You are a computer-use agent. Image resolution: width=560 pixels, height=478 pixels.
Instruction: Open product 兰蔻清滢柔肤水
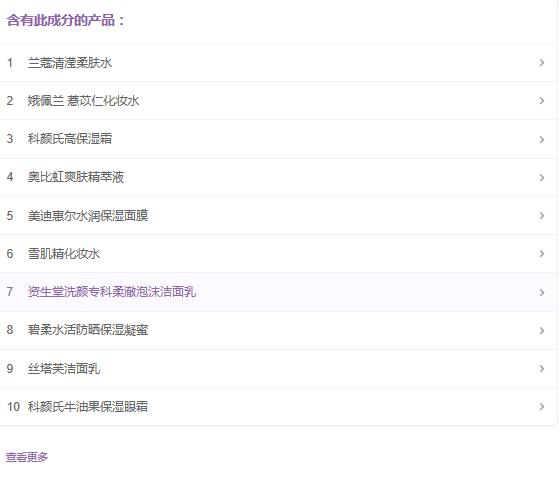coord(70,63)
